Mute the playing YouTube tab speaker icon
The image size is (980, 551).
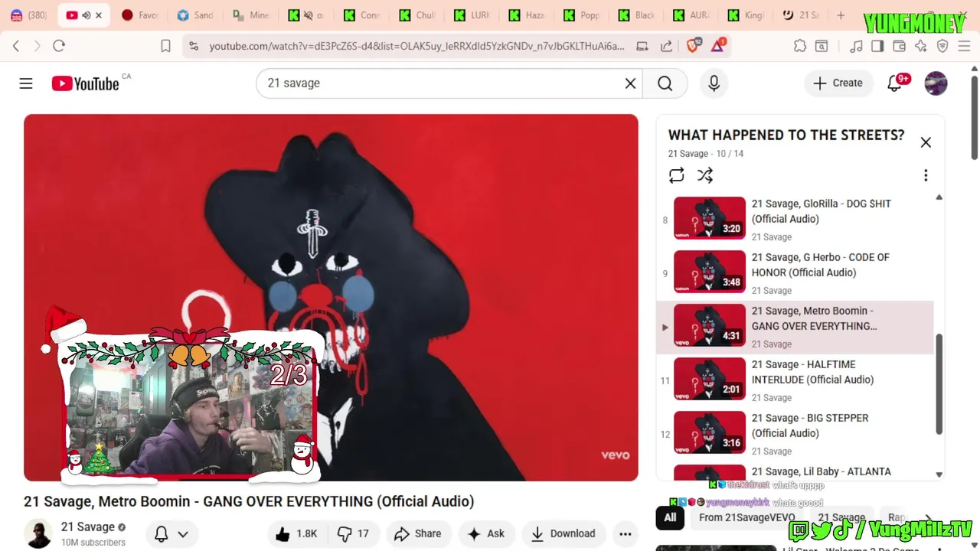[86, 15]
